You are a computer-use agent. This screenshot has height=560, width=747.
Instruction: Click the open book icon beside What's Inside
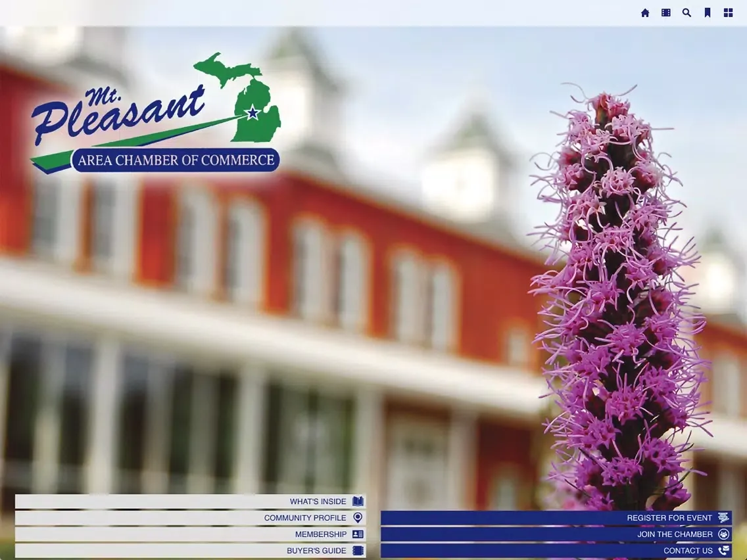358,501
